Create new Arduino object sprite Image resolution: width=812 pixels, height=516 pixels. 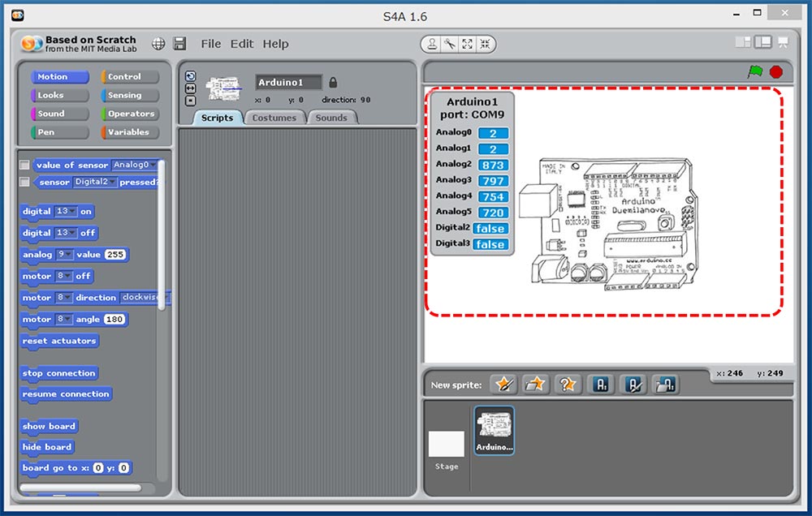(601, 385)
